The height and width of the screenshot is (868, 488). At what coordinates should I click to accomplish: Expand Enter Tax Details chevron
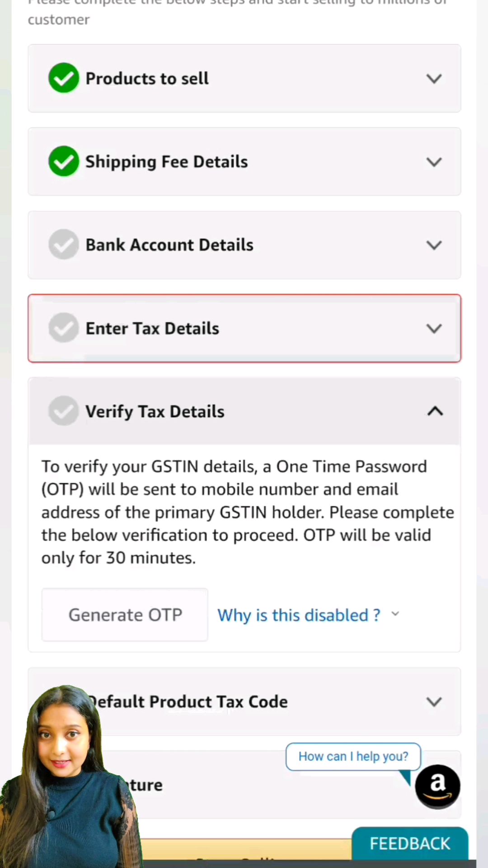tap(434, 329)
